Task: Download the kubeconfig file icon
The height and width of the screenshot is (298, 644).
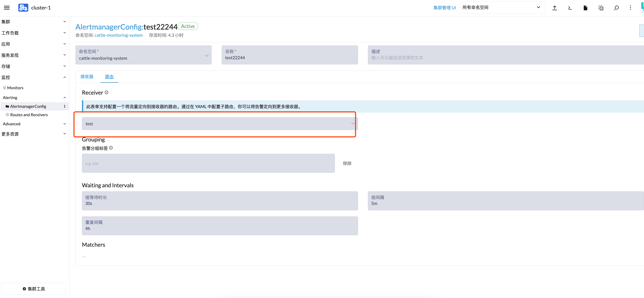Action: [x=585, y=8]
